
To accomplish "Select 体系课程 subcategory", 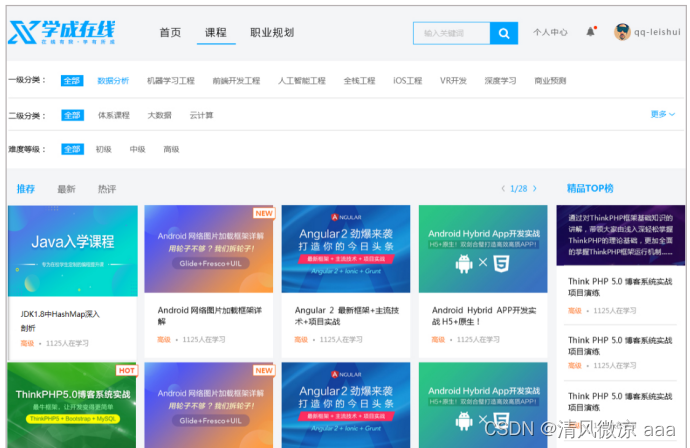I will [114, 115].
